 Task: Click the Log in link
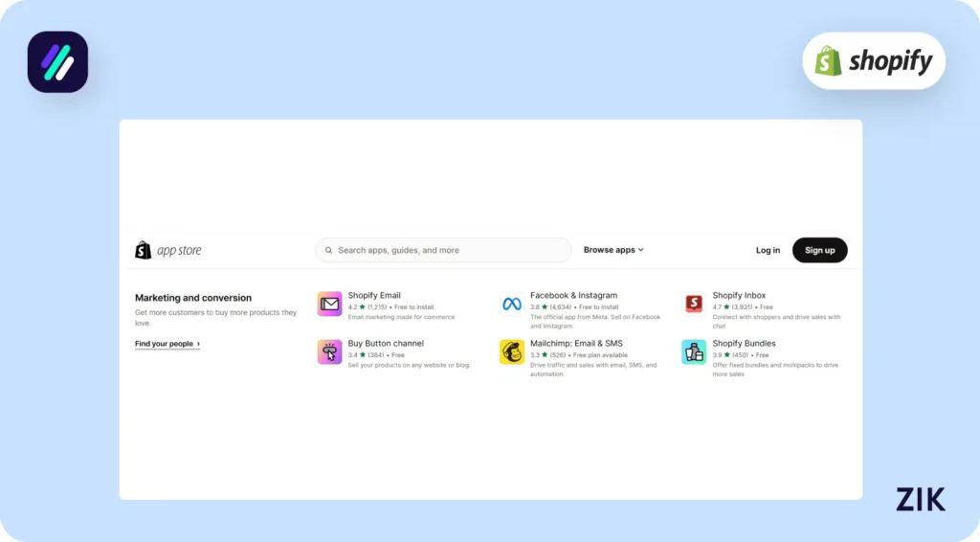(x=768, y=251)
